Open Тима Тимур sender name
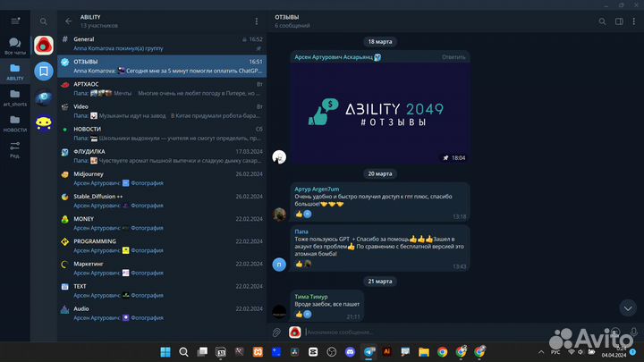The height and width of the screenshot is (362, 644). pos(311,297)
